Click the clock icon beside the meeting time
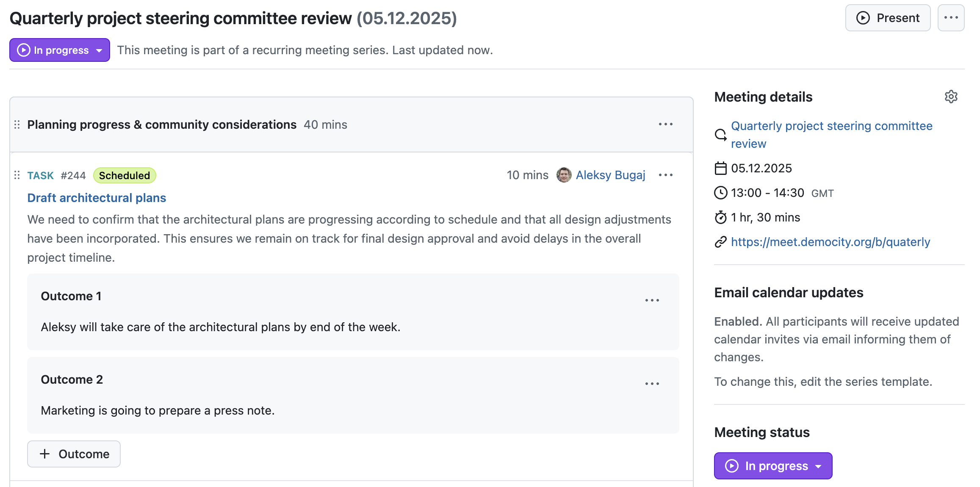980x487 pixels. point(721,193)
